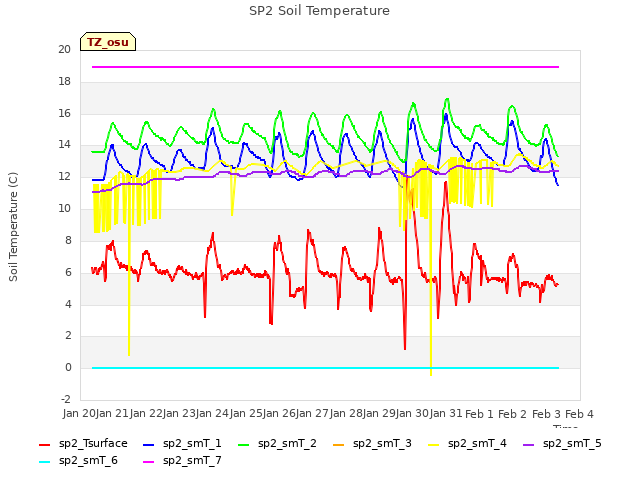Screen dimensions: 640x480
Task: Click the Feb 3 x-axis tick label
Action: (x=546, y=414)
